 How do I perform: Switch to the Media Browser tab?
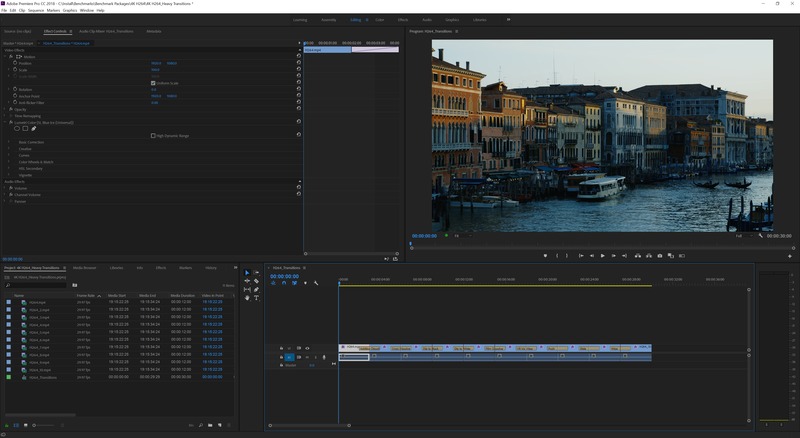click(x=84, y=268)
